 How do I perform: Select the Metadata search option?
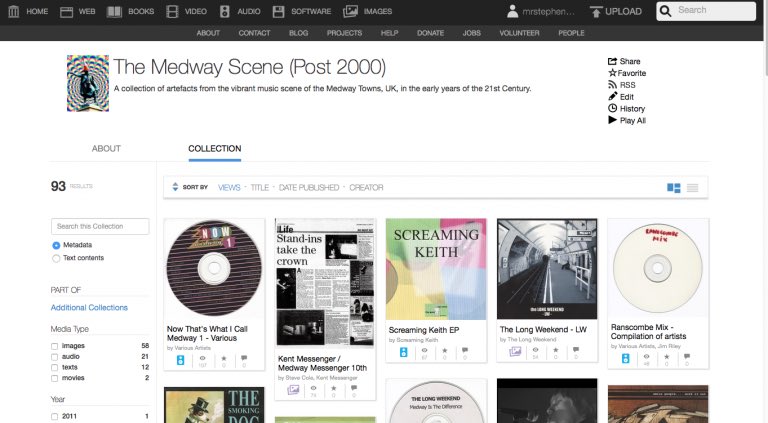tap(56, 245)
